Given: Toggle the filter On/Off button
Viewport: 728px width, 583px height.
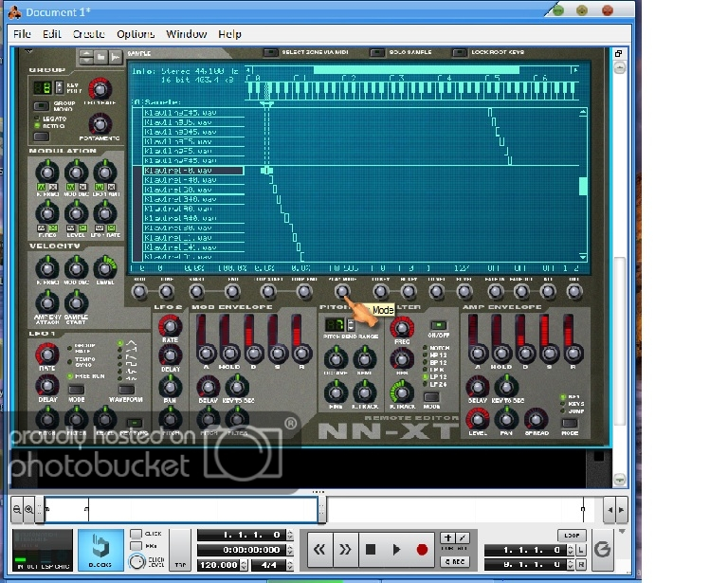Looking at the screenshot, I should 438,325.
